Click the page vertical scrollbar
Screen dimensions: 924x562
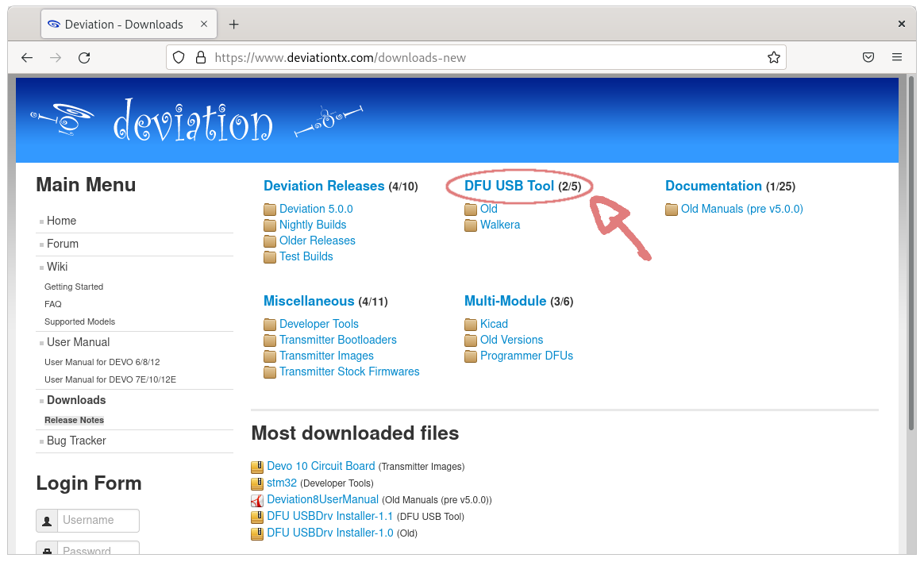point(911,253)
